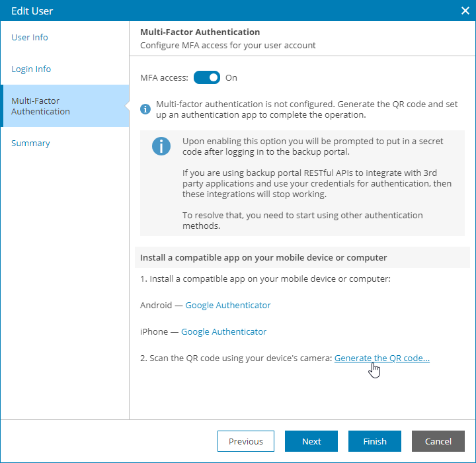The height and width of the screenshot is (463, 476).
Task: Toggle the MFA access switch
Action: [207, 77]
